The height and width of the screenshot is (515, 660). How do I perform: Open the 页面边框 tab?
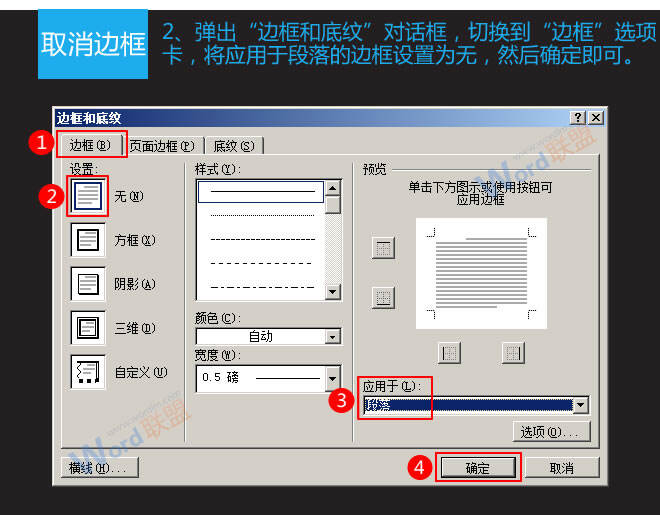click(162, 146)
